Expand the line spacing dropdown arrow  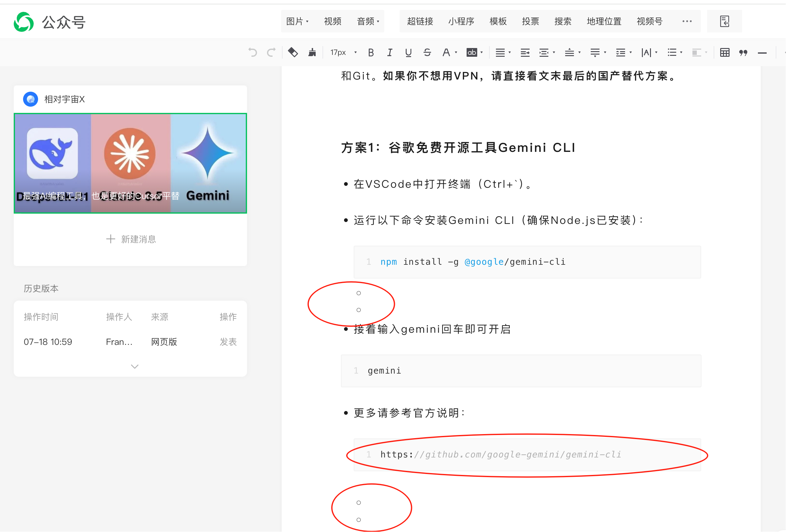(x=630, y=52)
